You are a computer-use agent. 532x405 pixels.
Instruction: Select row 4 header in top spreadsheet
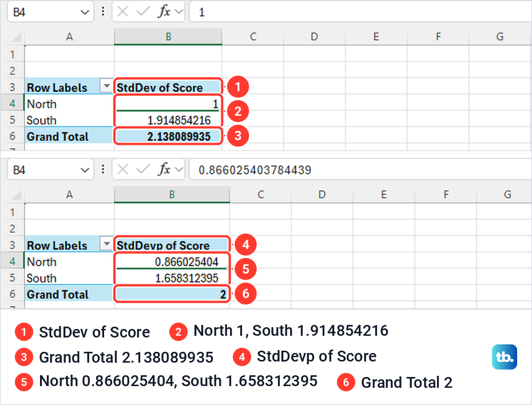click(13, 103)
